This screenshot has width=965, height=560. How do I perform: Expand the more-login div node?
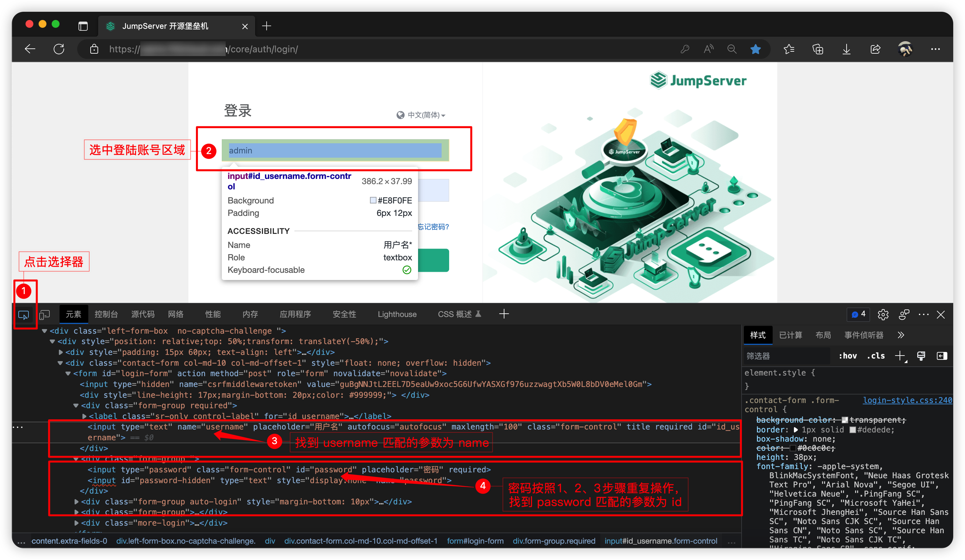pos(76,523)
